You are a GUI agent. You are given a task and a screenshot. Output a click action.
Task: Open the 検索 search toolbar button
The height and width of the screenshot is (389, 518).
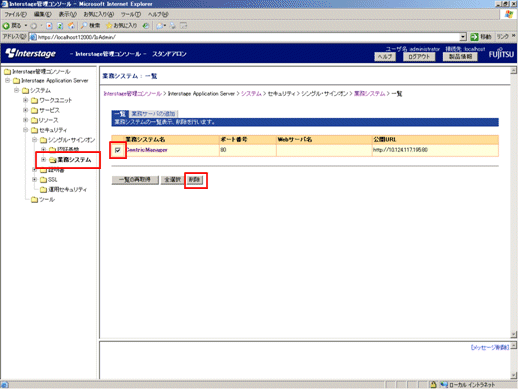pos(90,26)
